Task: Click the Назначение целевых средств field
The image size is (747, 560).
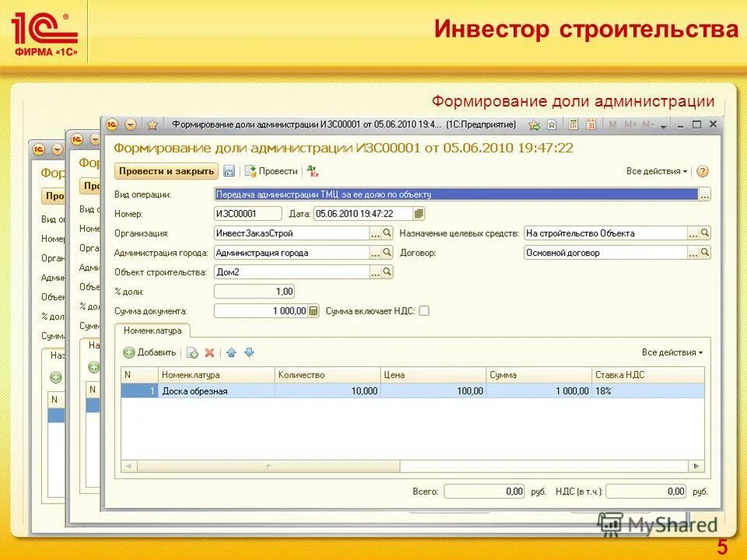Action: click(x=605, y=233)
